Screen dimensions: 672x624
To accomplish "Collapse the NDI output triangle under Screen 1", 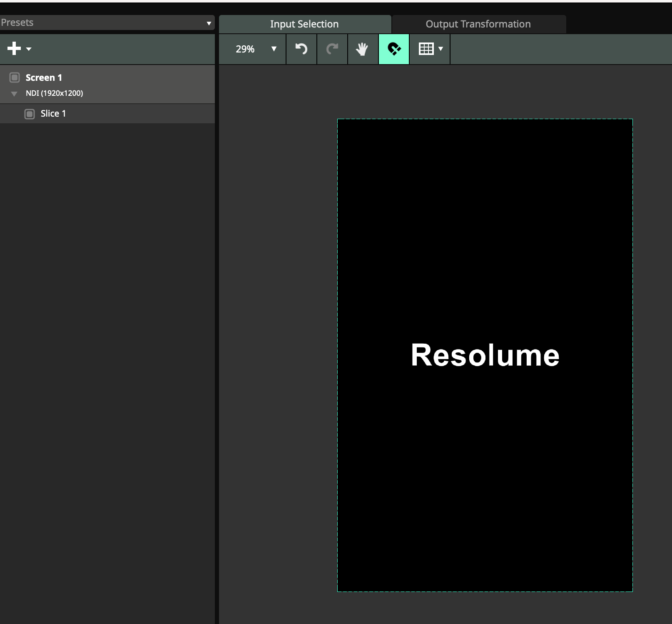I will 14,94.
